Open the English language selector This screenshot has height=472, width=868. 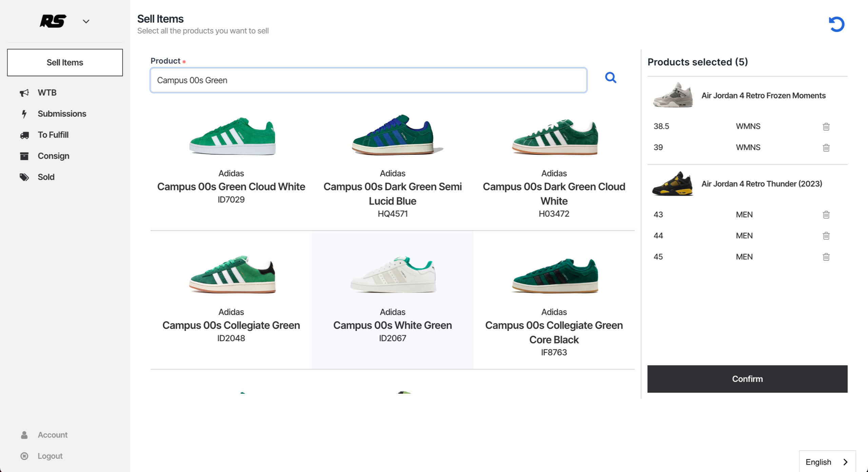pos(827,462)
